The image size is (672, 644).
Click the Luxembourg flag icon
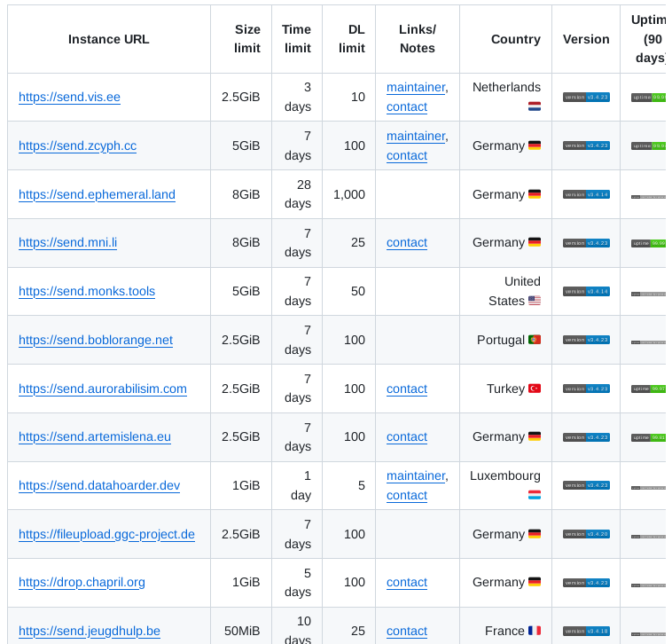535,495
